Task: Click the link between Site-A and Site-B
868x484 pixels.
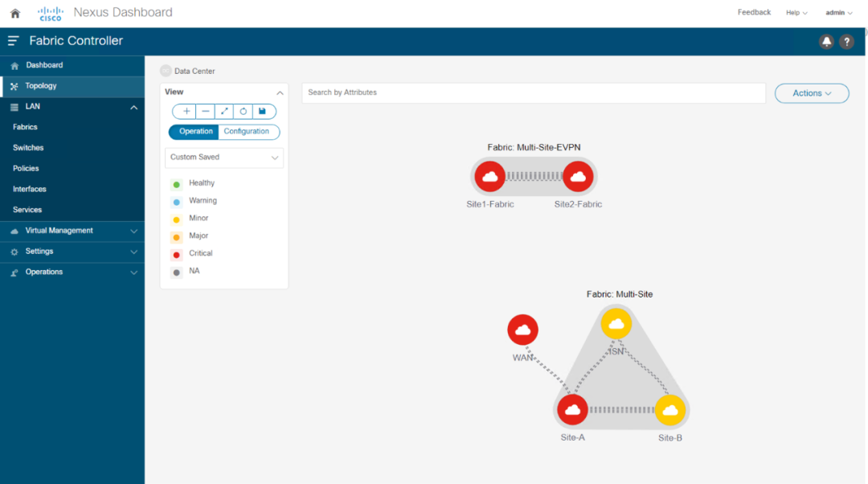Action: point(621,410)
